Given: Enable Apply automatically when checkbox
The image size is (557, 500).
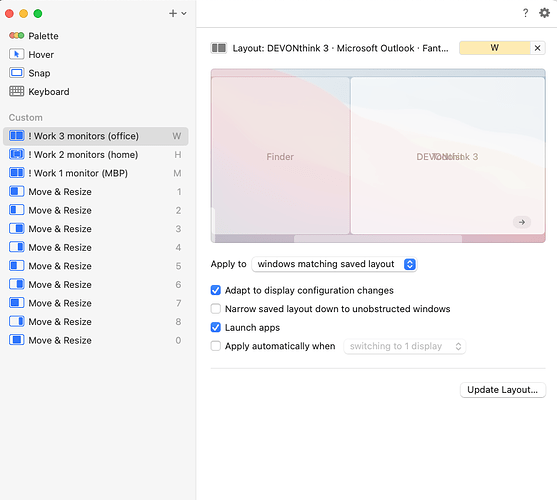Looking at the screenshot, I should click(216, 346).
